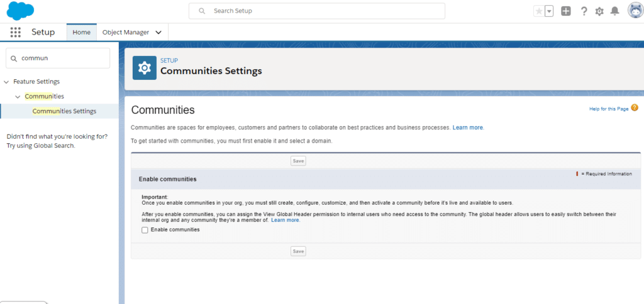Click the Search Setup field
Screen dimensions: 644x304
click(317, 11)
